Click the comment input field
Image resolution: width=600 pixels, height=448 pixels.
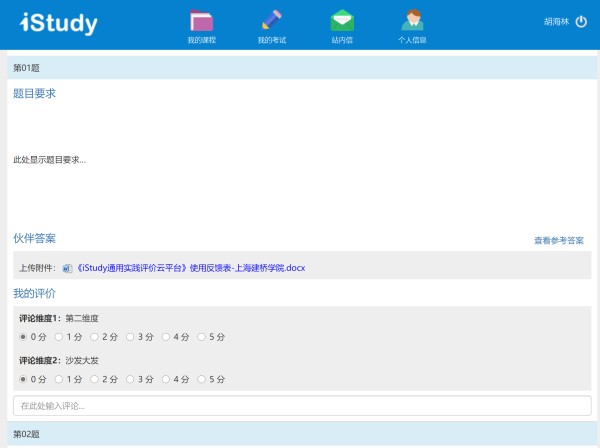301,406
